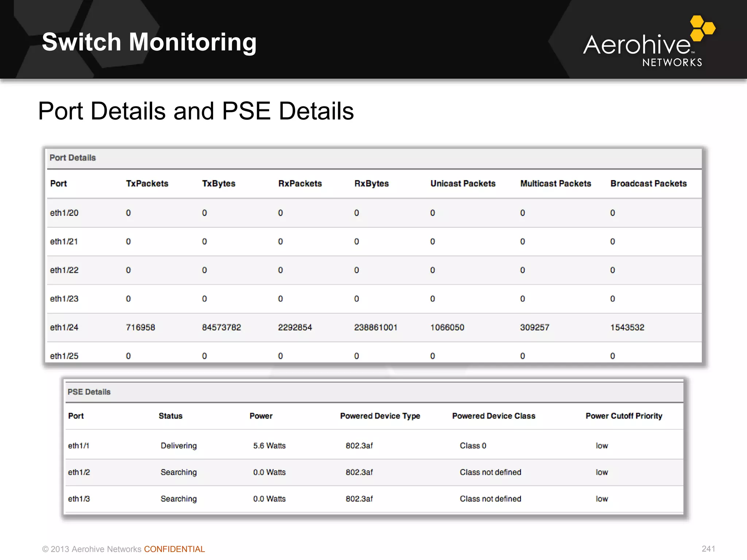
Task: Click the Broadcast Packets column header
Action: pyautogui.click(x=649, y=183)
